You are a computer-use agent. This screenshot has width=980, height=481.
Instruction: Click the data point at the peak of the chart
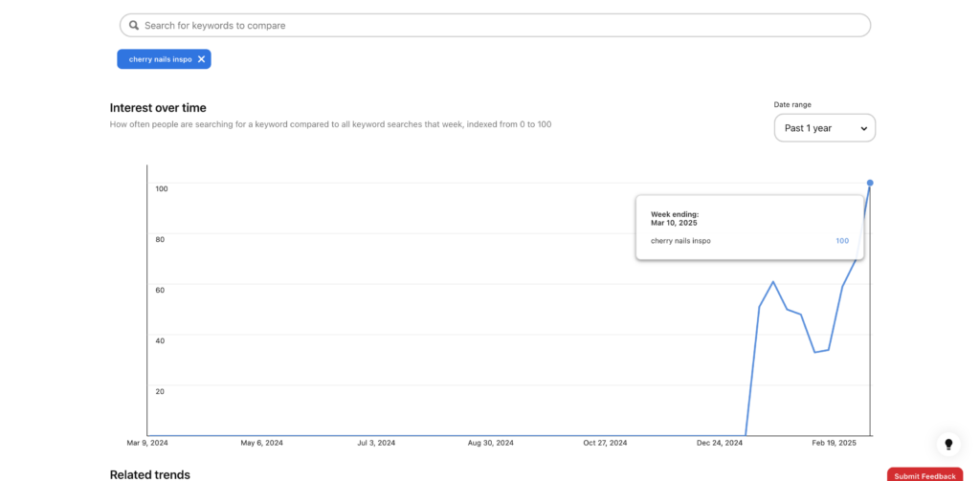[870, 183]
